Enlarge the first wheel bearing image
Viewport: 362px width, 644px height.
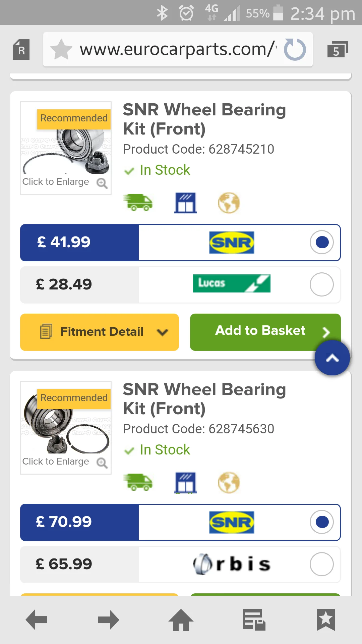66,148
